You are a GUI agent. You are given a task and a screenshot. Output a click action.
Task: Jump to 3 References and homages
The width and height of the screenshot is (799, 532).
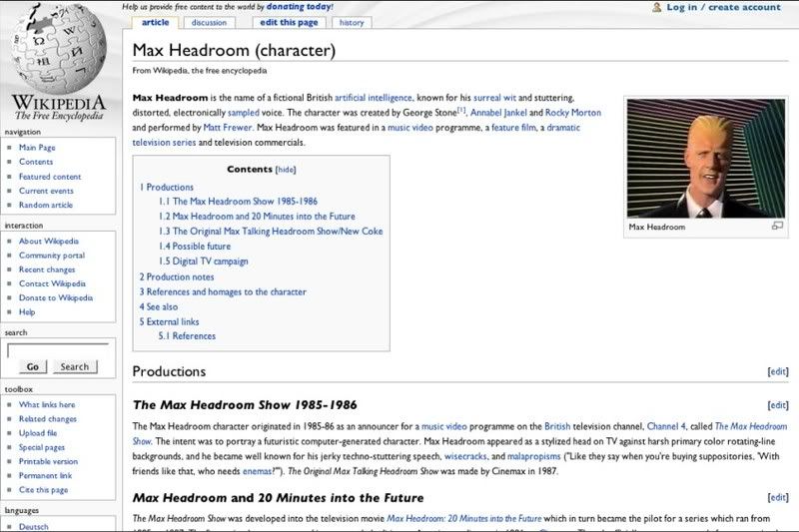223,291
